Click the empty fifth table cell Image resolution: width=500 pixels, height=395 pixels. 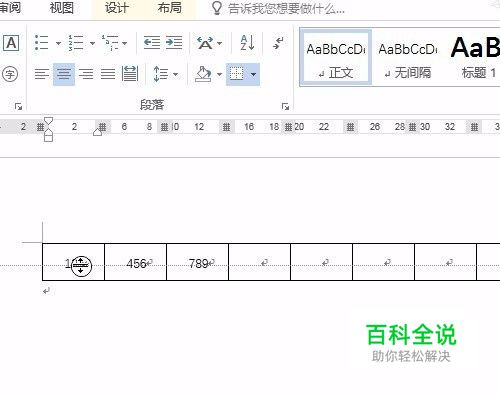coord(321,262)
